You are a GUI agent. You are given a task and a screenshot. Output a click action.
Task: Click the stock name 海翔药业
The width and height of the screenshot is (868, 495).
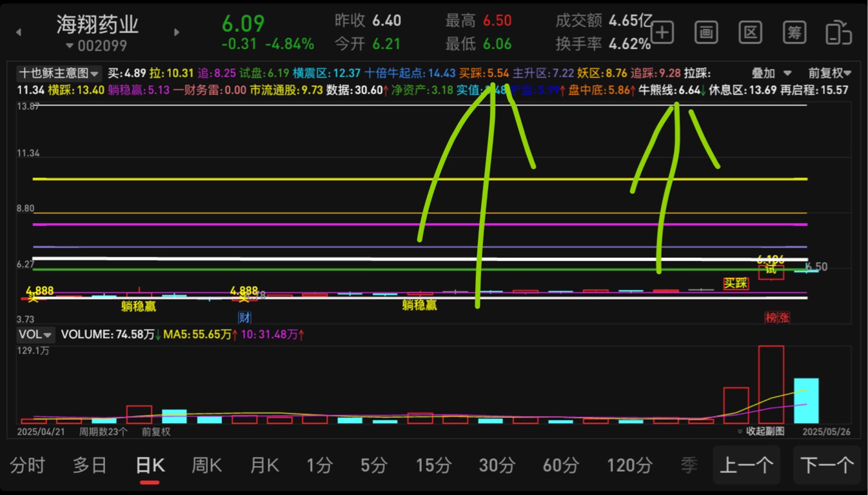point(97,24)
